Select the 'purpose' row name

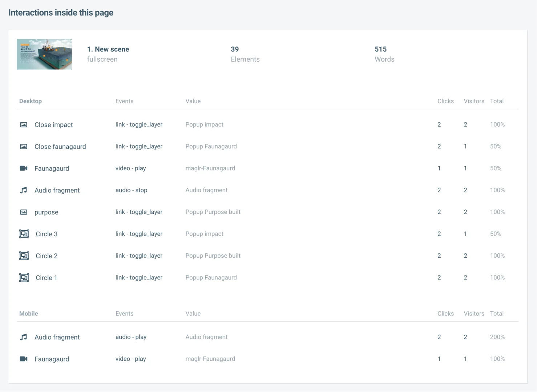click(46, 212)
